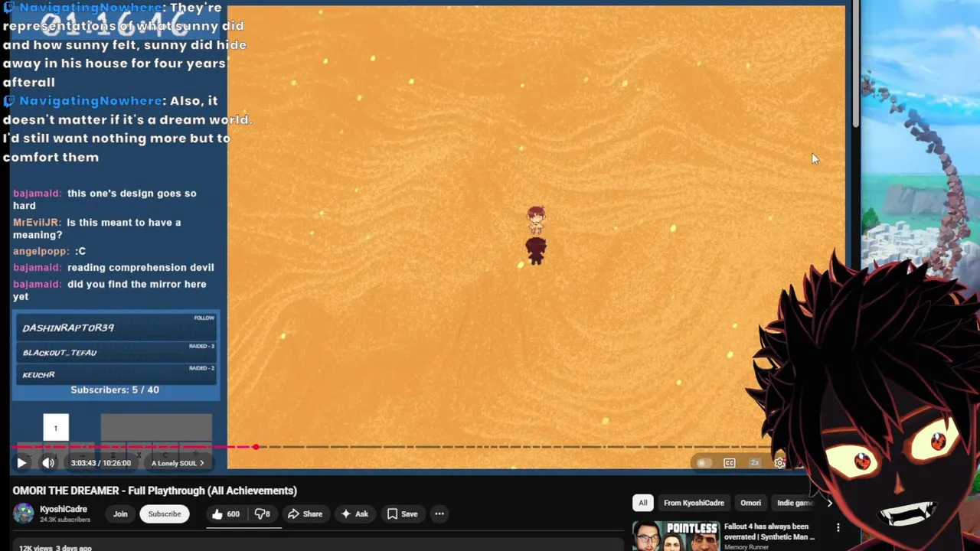
Task: Click DASHINRAPTOR39 follow alert
Action: pos(115,328)
